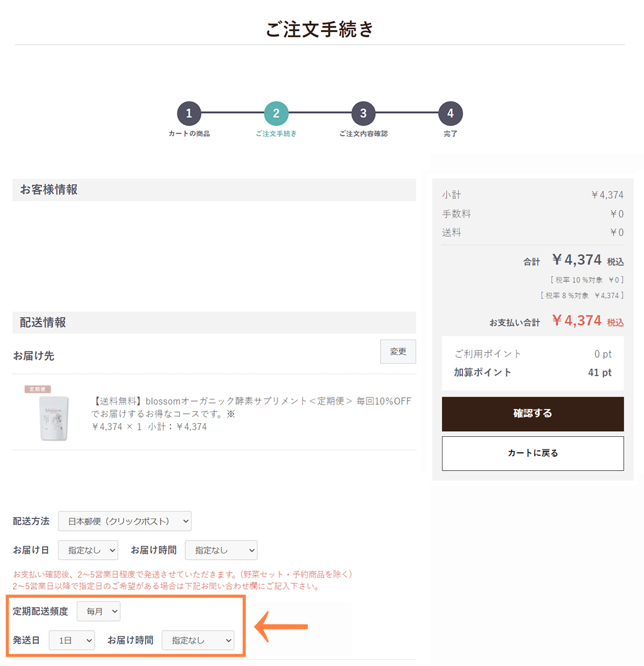The image size is (644, 666).
Task: Click the 変更 button for お届け先
Action: [x=398, y=352]
